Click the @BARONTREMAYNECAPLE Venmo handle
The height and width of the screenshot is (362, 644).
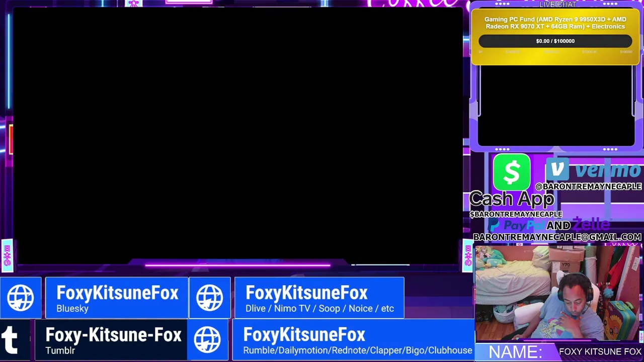(588, 187)
